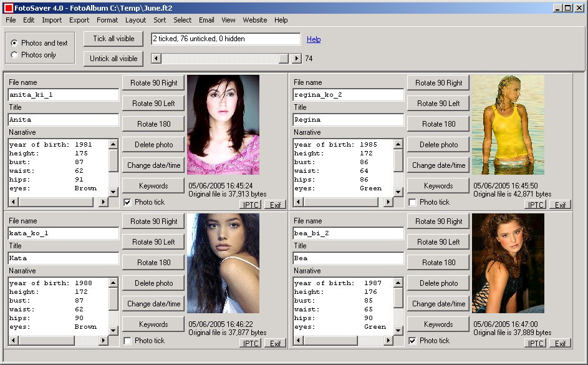
Task: Click scroll-right arrow under Kata's narrative
Action: (x=104, y=340)
